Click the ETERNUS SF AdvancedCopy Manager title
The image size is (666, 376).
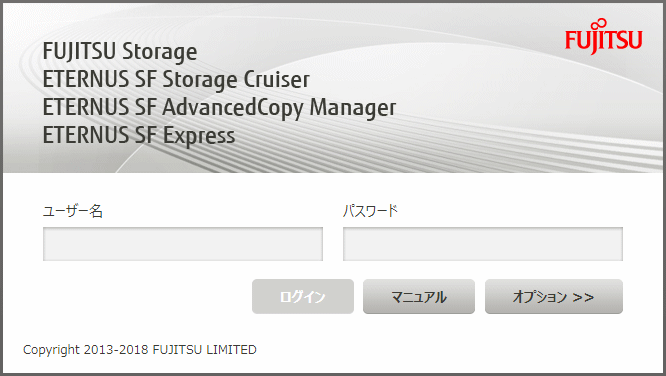click(219, 108)
